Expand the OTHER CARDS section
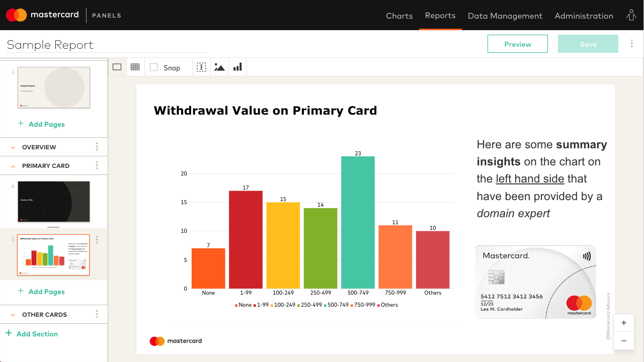644x362 pixels. (13, 314)
